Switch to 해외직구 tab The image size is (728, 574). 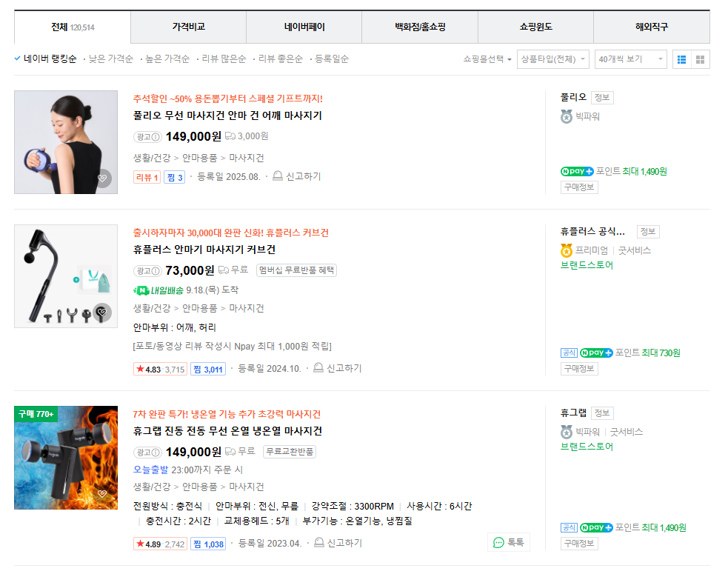click(652, 27)
